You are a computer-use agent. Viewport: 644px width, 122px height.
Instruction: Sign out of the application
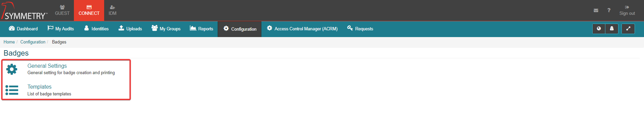point(627,10)
